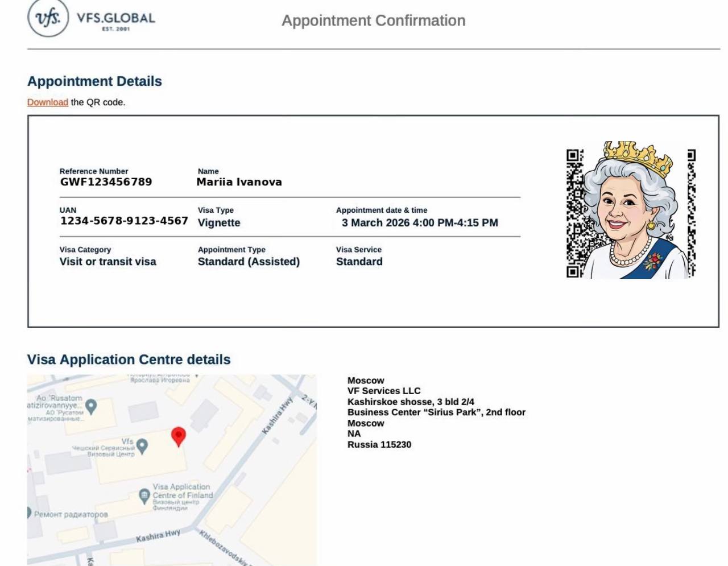
Task: Select the UAN value 1234-5678-9123-4567
Action: (x=124, y=221)
